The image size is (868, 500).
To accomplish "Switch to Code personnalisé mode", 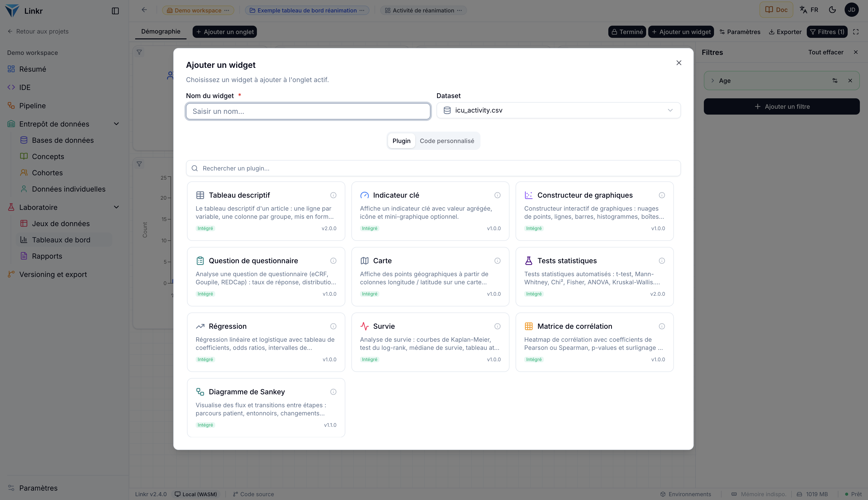I will tap(447, 141).
